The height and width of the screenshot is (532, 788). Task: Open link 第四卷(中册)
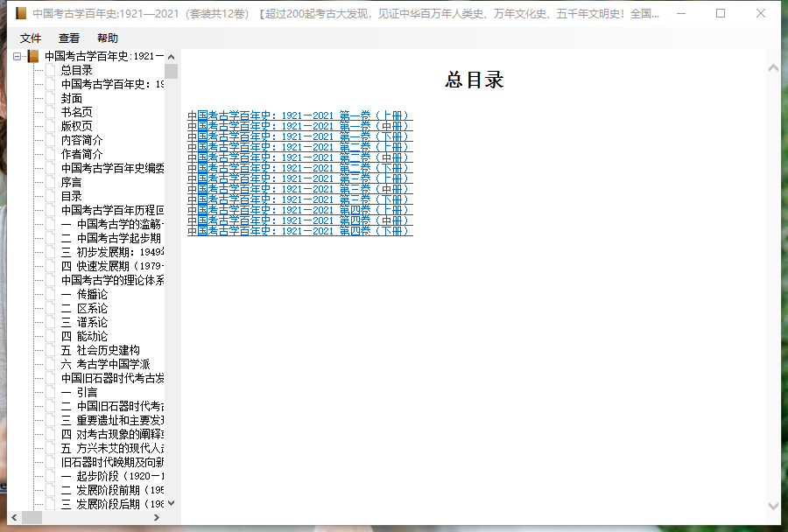tap(300, 220)
